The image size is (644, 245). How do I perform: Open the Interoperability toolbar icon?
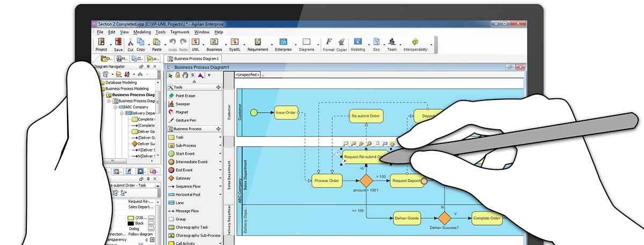click(x=415, y=44)
